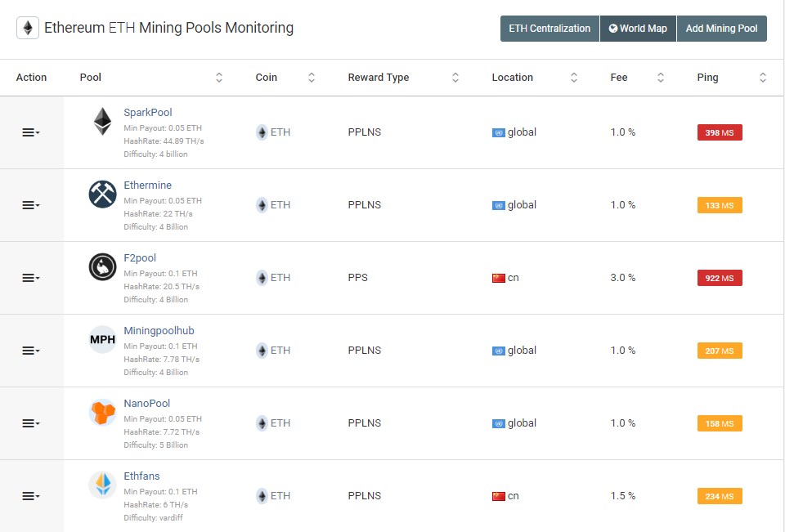Click the Ethereum logo in the header
The image size is (785, 532).
27,27
